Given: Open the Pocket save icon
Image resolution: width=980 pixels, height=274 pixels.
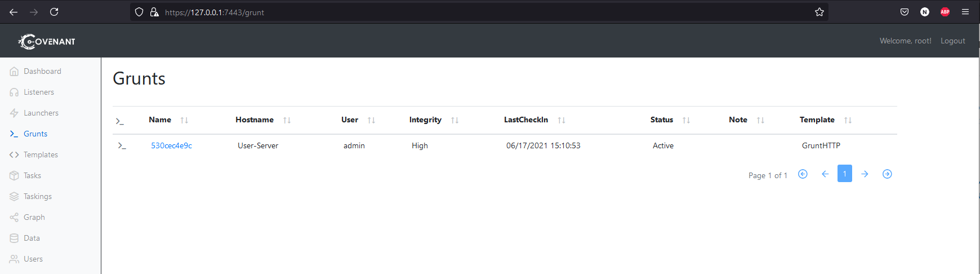Looking at the screenshot, I should pos(905,12).
